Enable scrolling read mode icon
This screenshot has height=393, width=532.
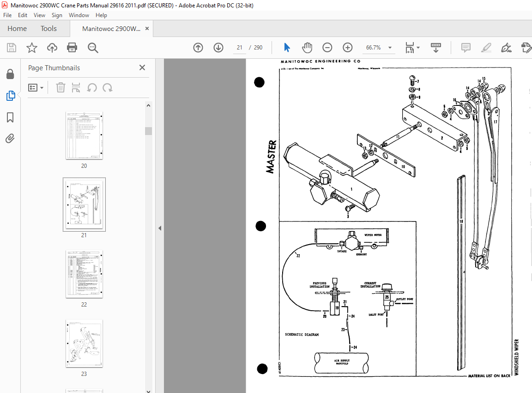[436, 48]
